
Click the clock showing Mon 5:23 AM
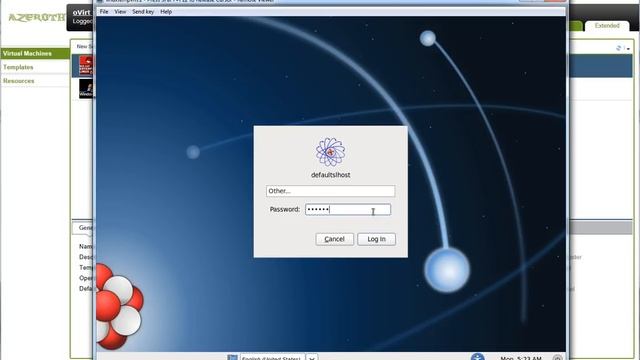521,358
